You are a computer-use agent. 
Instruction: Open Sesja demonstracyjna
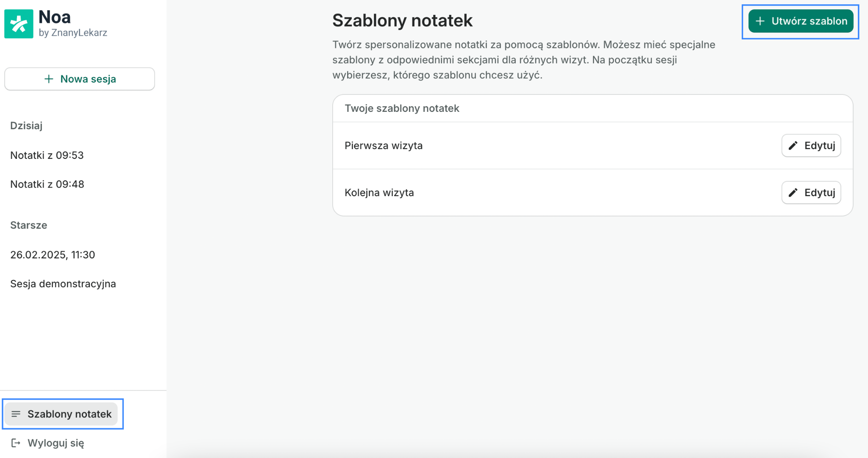coord(63,283)
